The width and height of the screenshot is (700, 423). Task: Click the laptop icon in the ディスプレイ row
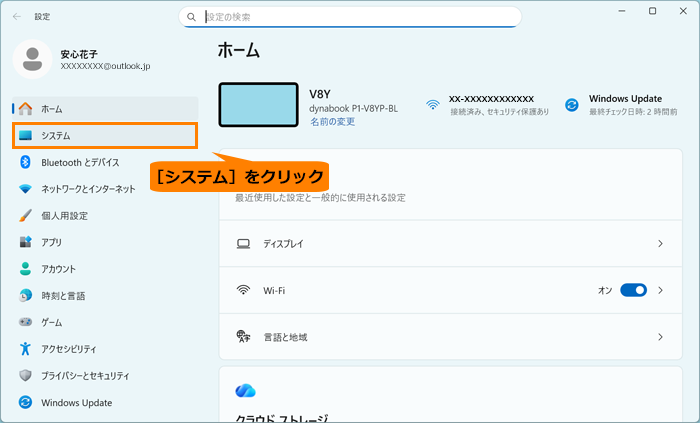pyautogui.click(x=243, y=244)
